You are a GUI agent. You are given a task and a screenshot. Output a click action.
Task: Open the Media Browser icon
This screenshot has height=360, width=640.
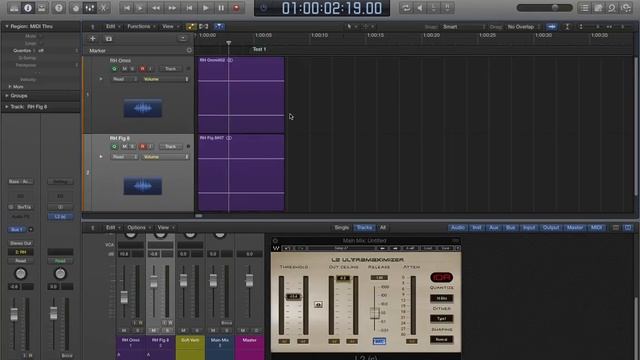[626, 8]
